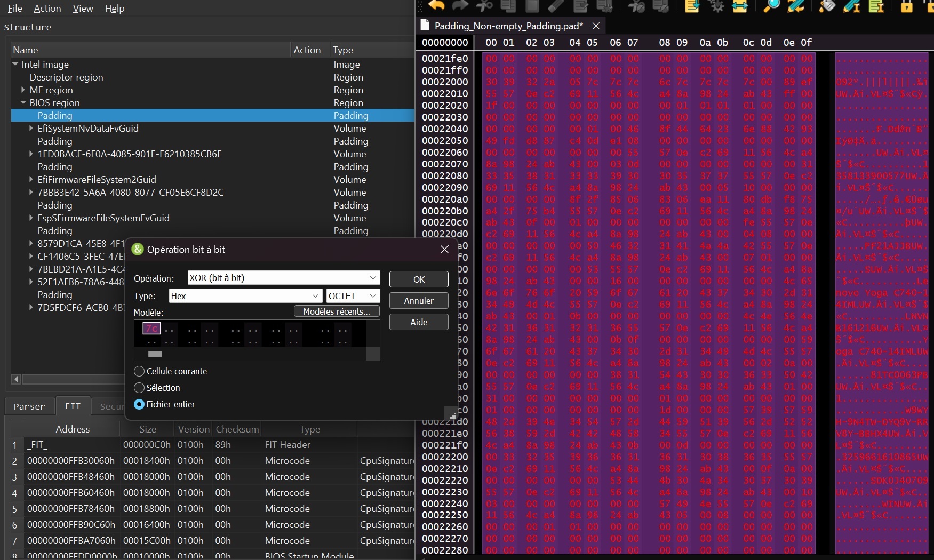
Task: Click the 'Modèles récents...' button
Action: 337,311
